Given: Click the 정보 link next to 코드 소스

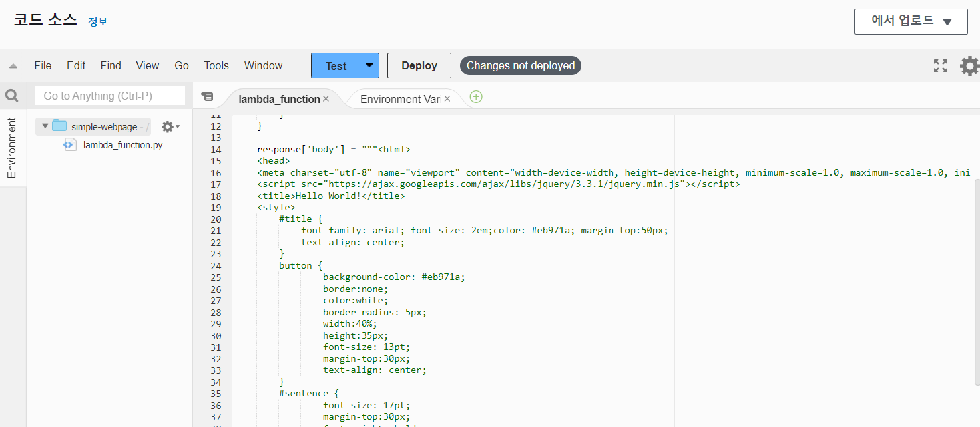Looking at the screenshot, I should [x=98, y=21].
